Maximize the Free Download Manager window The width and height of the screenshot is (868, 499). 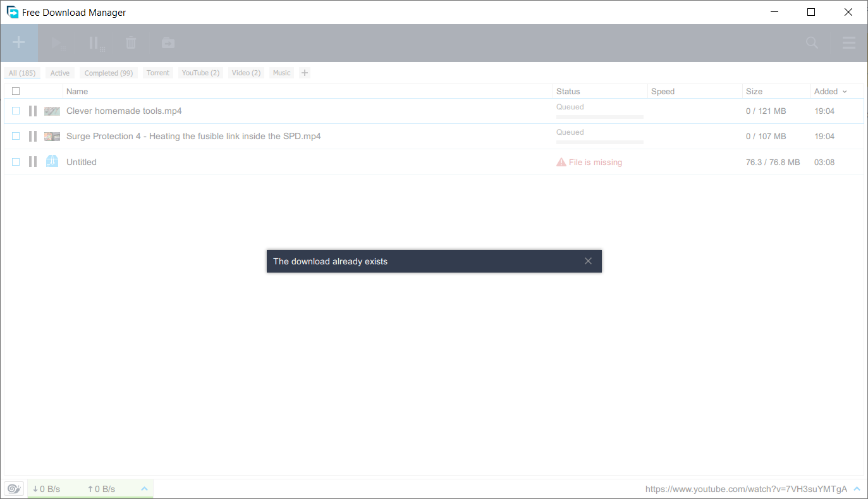(x=811, y=12)
